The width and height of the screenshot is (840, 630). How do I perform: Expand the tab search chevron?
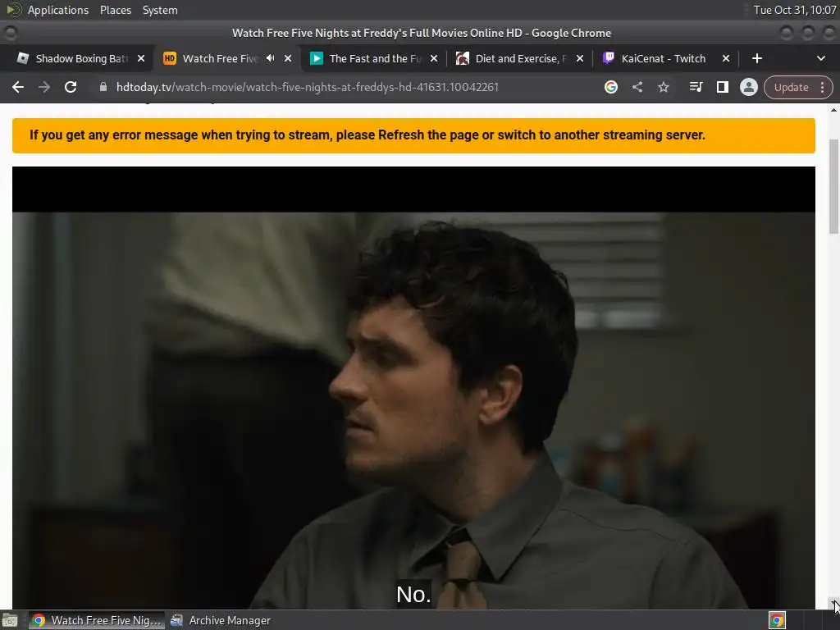(820, 58)
